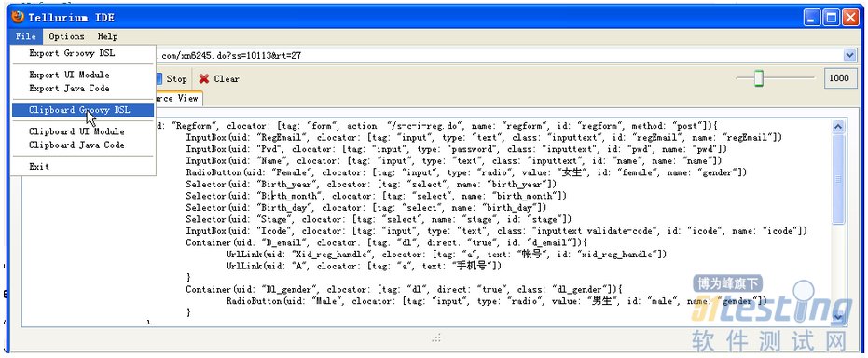Image resolution: width=868 pixels, height=358 pixels.
Task: Click the 'InputBox(uid: "RegEmail"' line
Action: click(x=484, y=137)
